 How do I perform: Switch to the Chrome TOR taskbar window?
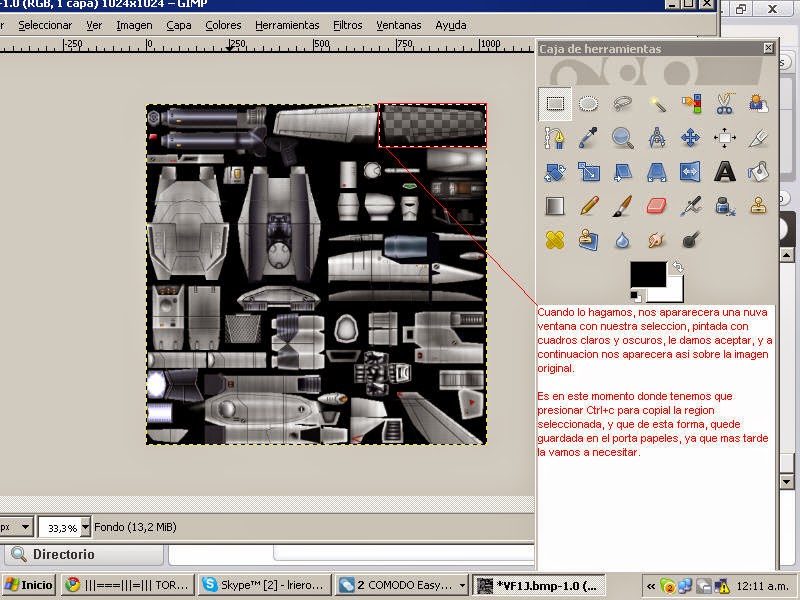click(x=128, y=585)
